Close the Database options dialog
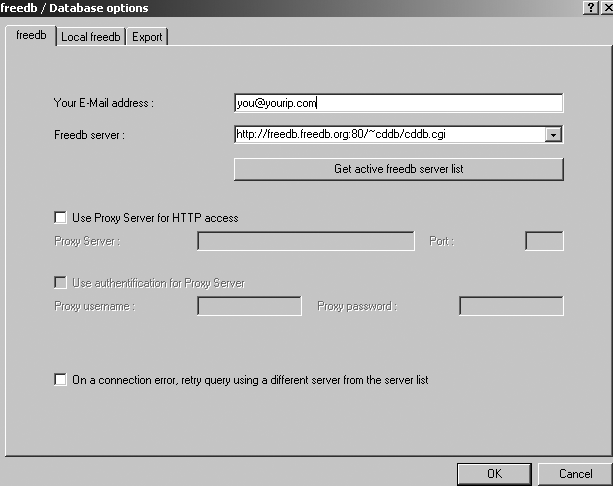The width and height of the screenshot is (613, 486). (x=607, y=7)
